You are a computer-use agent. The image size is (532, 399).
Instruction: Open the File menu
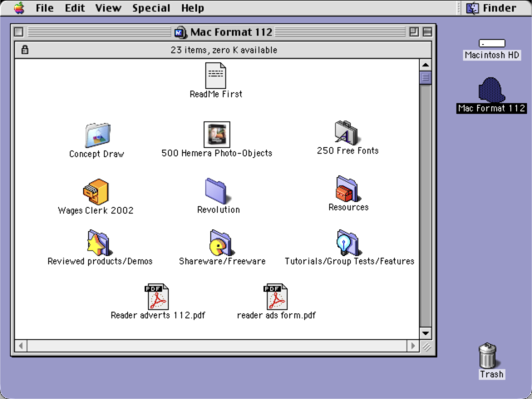[44, 7]
